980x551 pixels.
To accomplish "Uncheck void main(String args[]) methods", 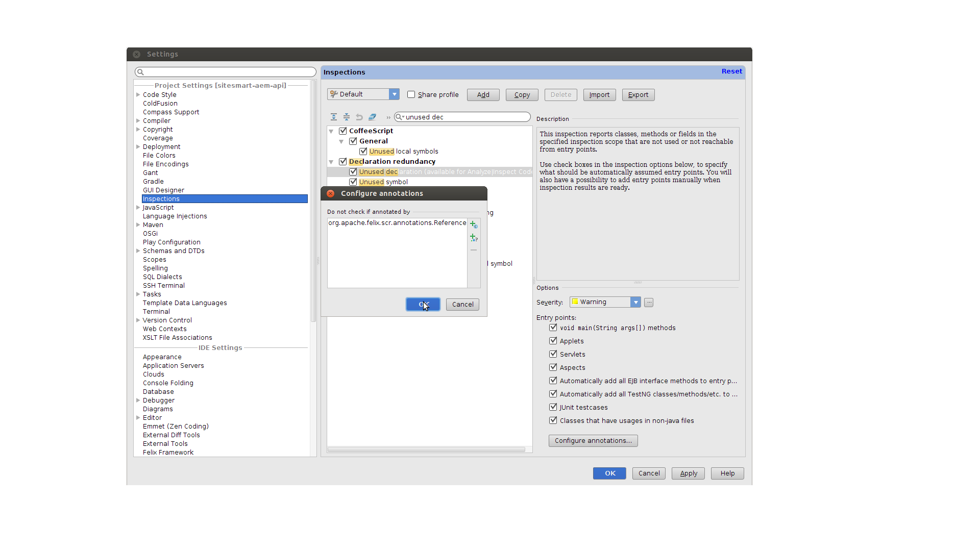I will (x=553, y=328).
